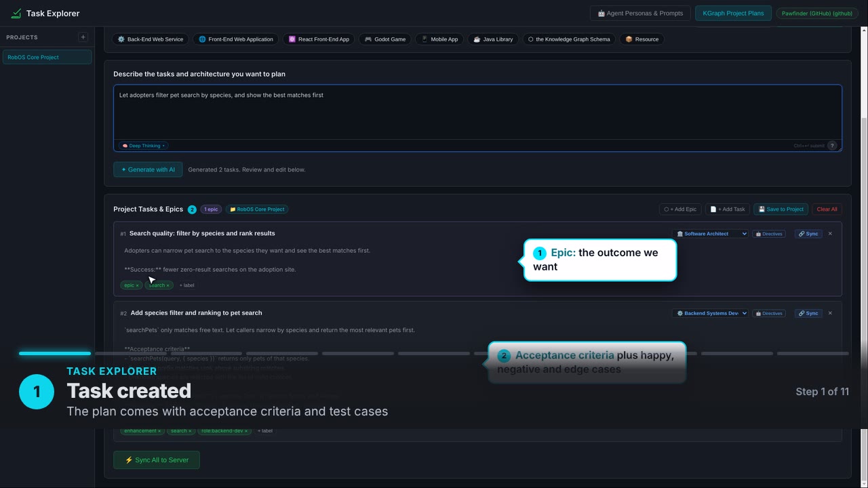Remove task #2 with its X icon
This screenshot has width=868, height=488.
pyautogui.click(x=830, y=313)
